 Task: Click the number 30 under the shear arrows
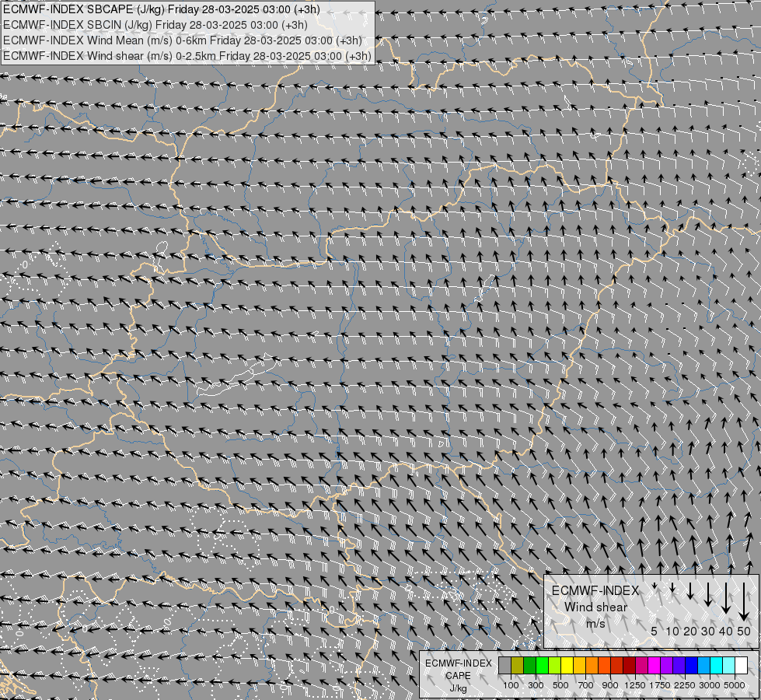tap(708, 631)
